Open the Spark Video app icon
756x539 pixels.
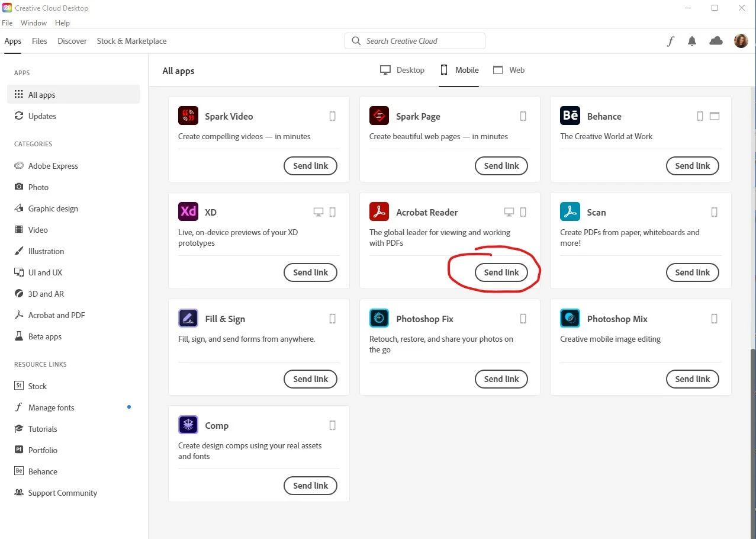(188, 115)
